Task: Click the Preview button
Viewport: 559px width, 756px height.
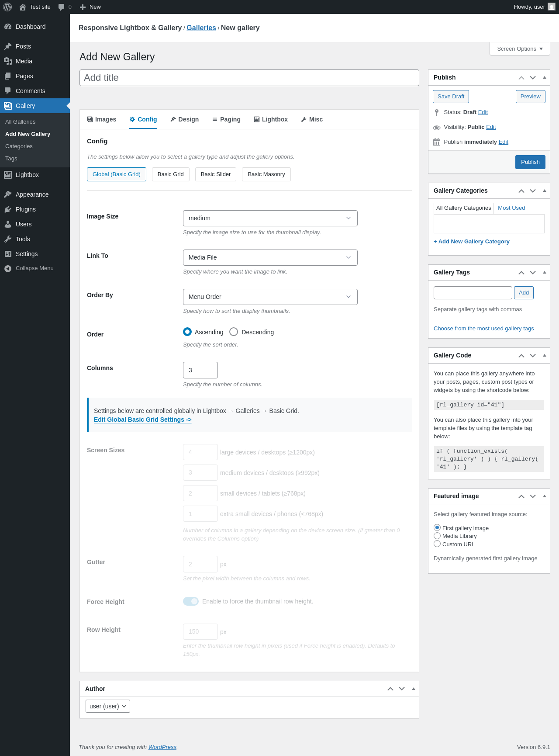Action: point(530,97)
